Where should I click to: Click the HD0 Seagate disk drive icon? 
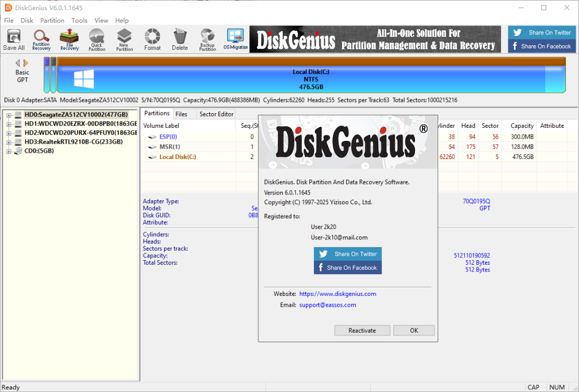tap(18, 115)
